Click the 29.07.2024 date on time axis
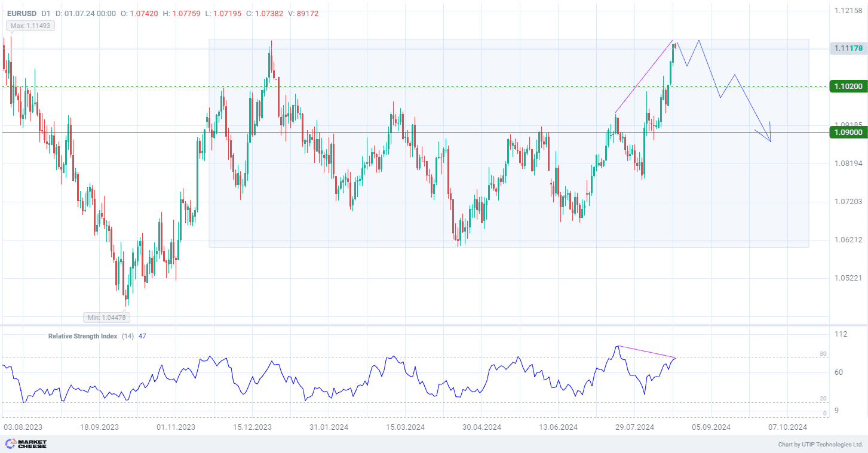This screenshot has width=868, height=453. (x=634, y=427)
